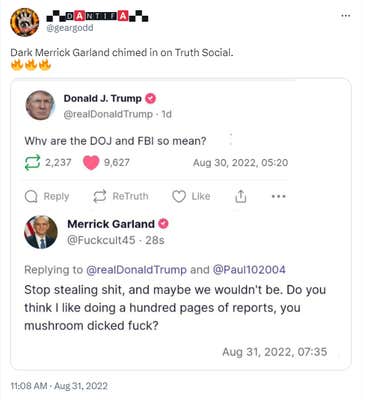Click the Reply speech bubble icon
Screen dimensions: 366x400
[31, 197]
